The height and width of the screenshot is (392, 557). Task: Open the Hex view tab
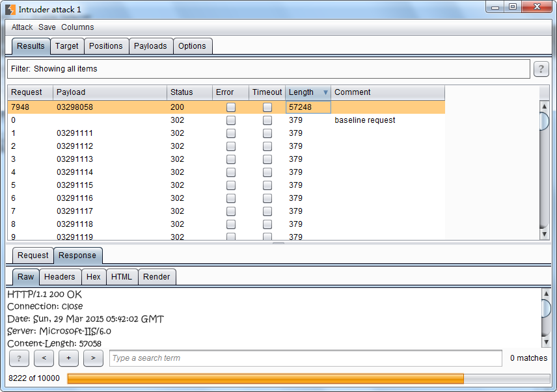pyautogui.click(x=94, y=277)
